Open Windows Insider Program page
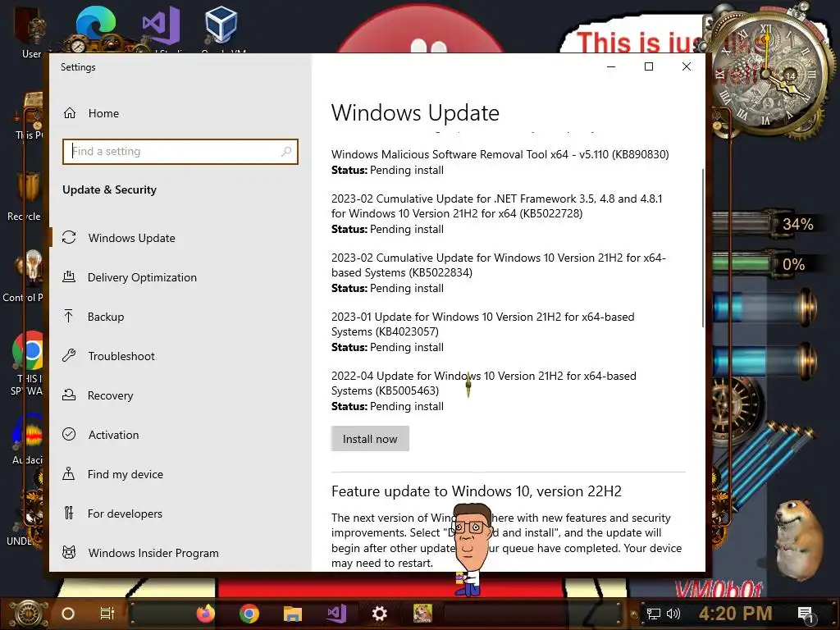This screenshot has width=840, height=630. [153, 553]
